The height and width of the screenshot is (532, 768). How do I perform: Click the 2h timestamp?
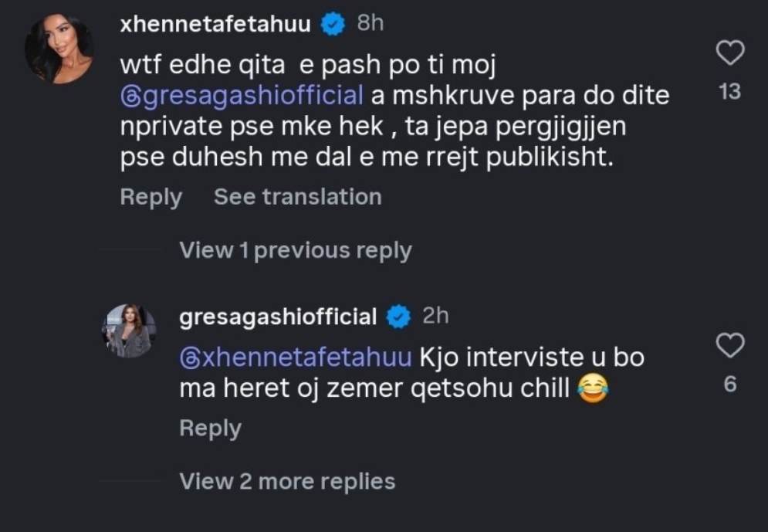click(x=435, y=316)
